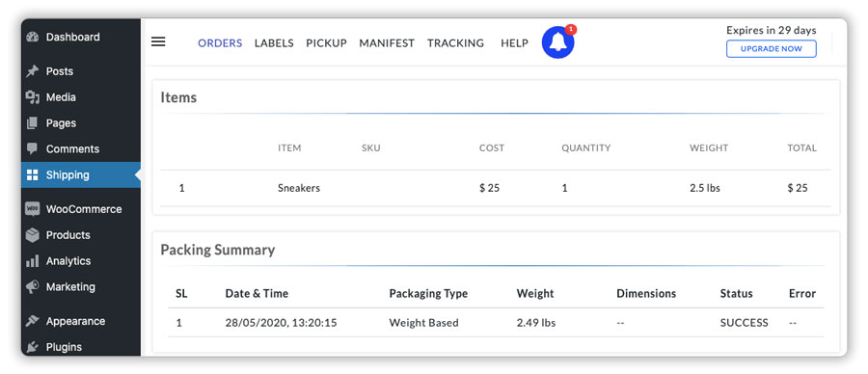Click the Dimensions column header
Image resolution: width=868 pixels, height=374 pixels.
click(646, 294)
